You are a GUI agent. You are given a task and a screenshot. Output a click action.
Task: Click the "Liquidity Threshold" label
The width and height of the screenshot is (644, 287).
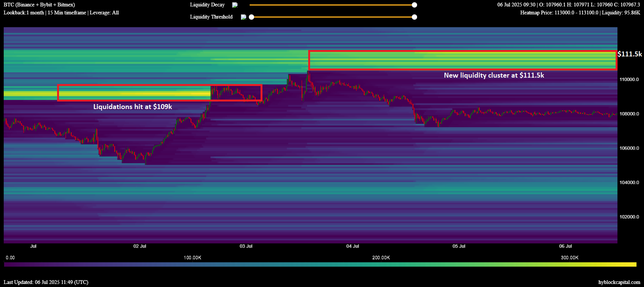coord(211,17)
